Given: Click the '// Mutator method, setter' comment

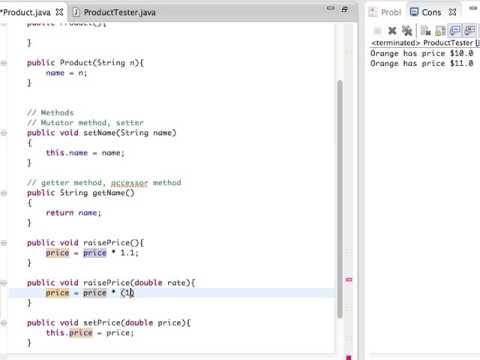Looking at the screenshot, I should pyautogui.click(x=85, y=123).
